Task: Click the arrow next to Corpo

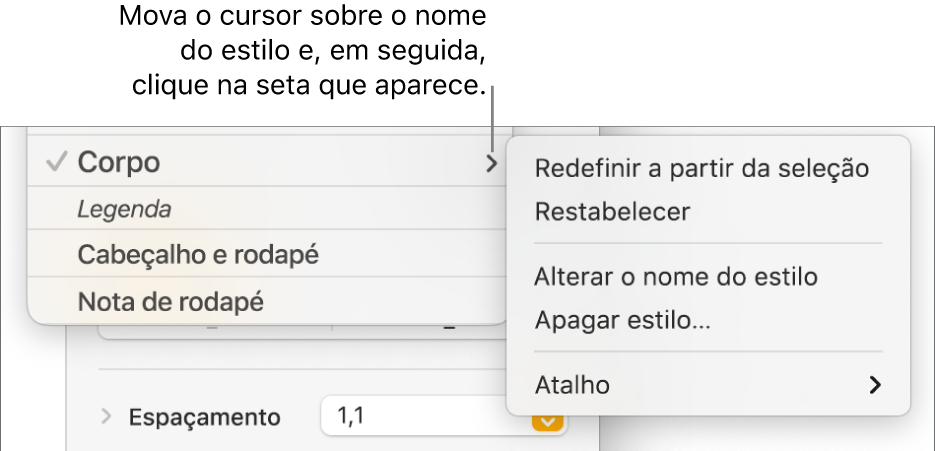Action: click(491, 163)
